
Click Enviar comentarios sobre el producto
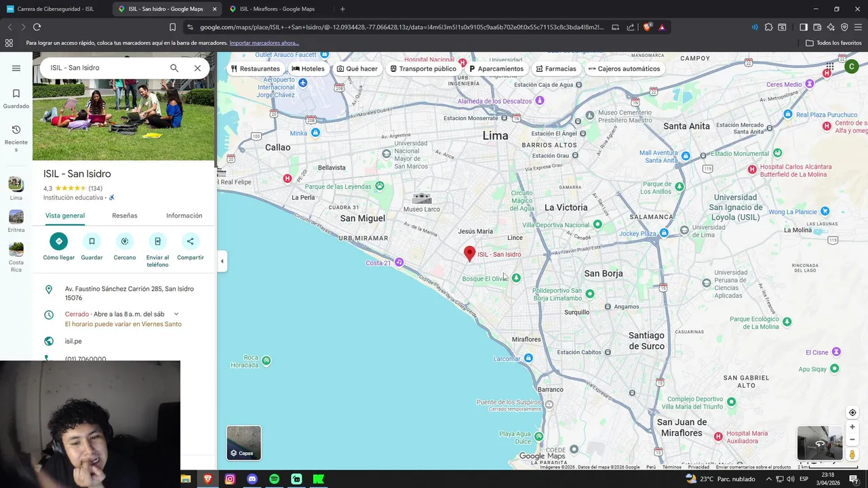(x=753, y=467)
